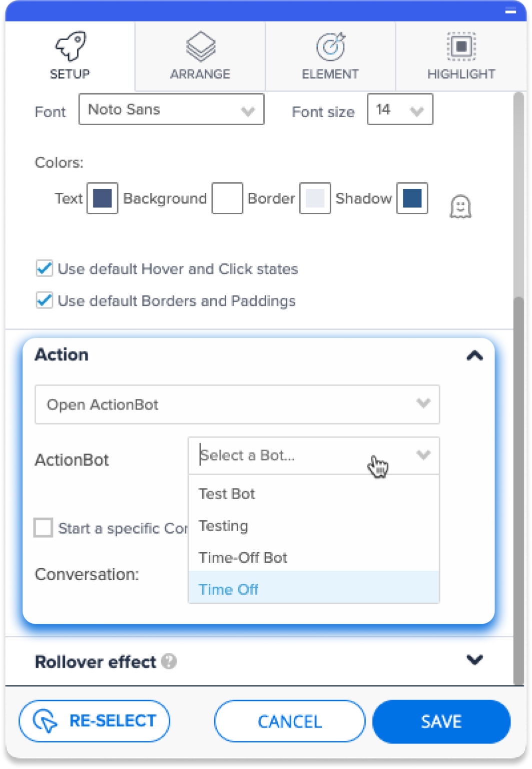The height and width of the screenshot is (769, 532).
Task: Click the Shadow color swatch
Action: (x=411, y=198)
